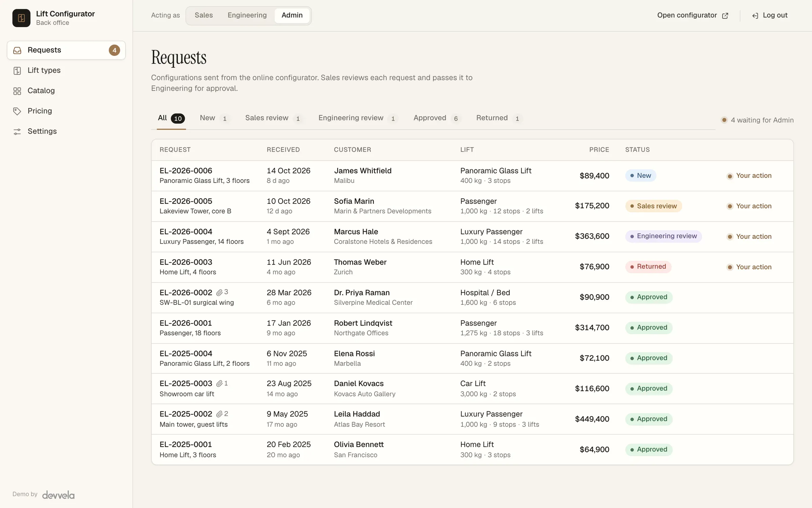Select the Requests sidebar item

(x=66, y=50)
